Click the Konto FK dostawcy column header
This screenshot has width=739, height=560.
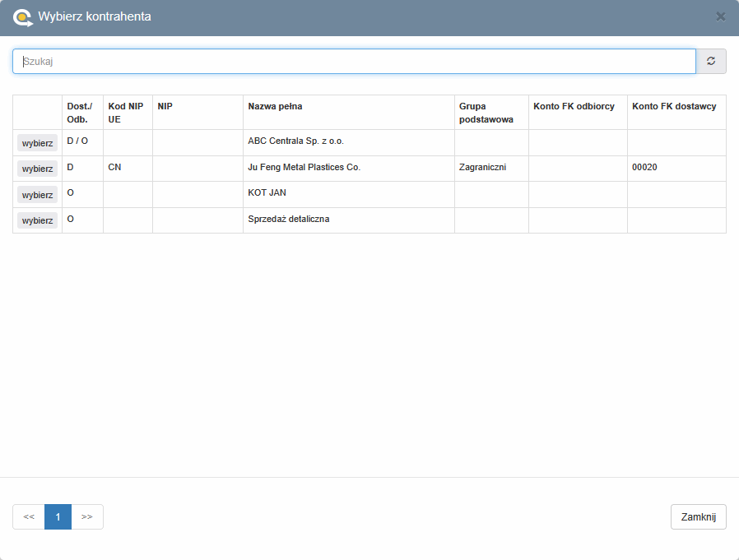(x=674, y=106)
